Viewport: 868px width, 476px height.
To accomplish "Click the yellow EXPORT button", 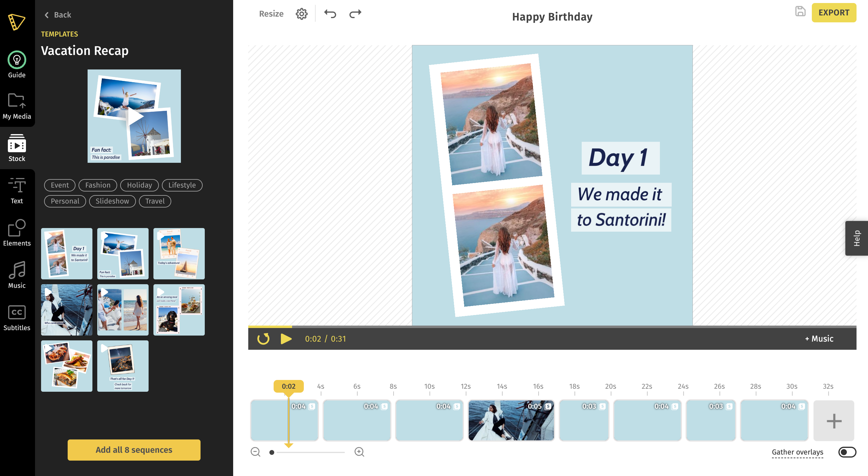I will point(834,12).
